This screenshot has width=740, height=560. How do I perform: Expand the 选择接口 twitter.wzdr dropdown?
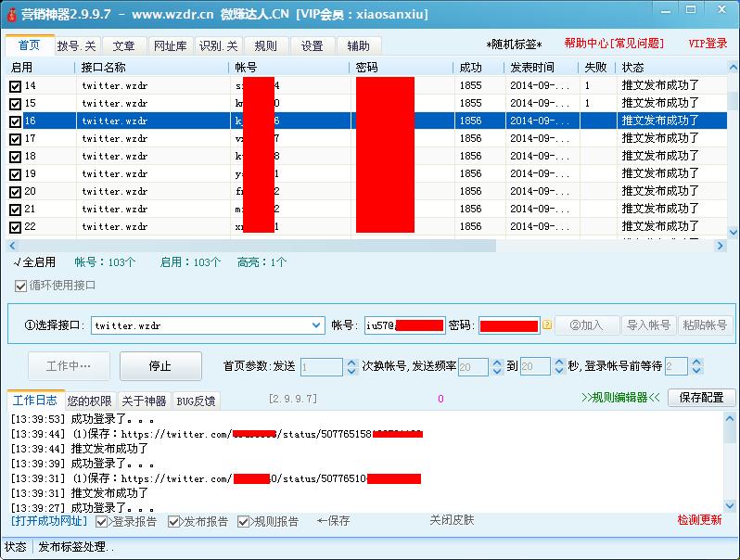point(316,325)
